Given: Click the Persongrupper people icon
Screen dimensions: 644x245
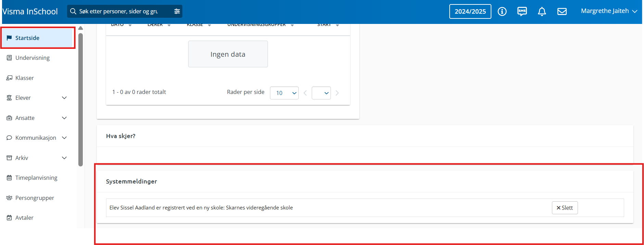Looking at the screenshot, I should (x=9, y=198).
